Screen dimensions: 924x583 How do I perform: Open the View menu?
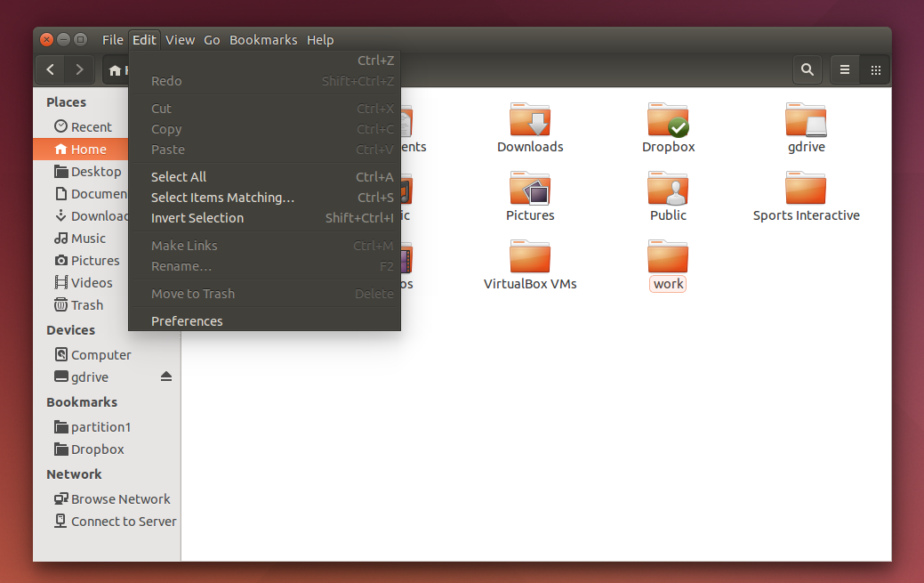point(180,39)
